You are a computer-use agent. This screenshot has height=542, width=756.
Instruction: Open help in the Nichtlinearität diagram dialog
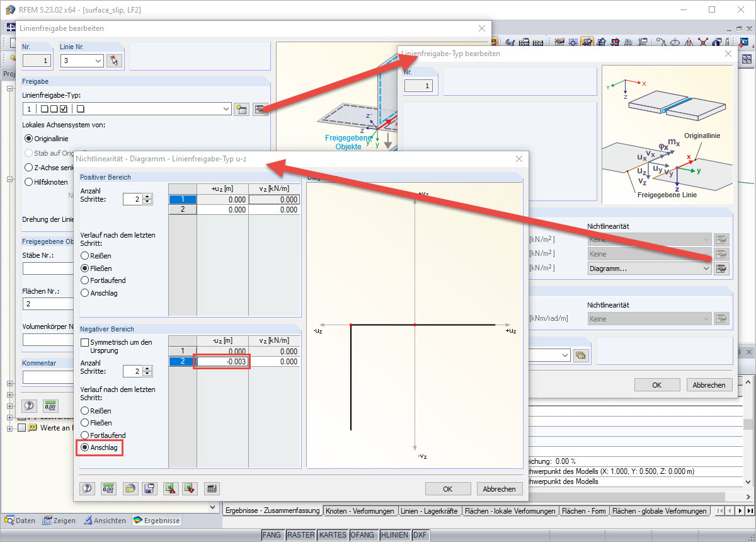(87, 488)
